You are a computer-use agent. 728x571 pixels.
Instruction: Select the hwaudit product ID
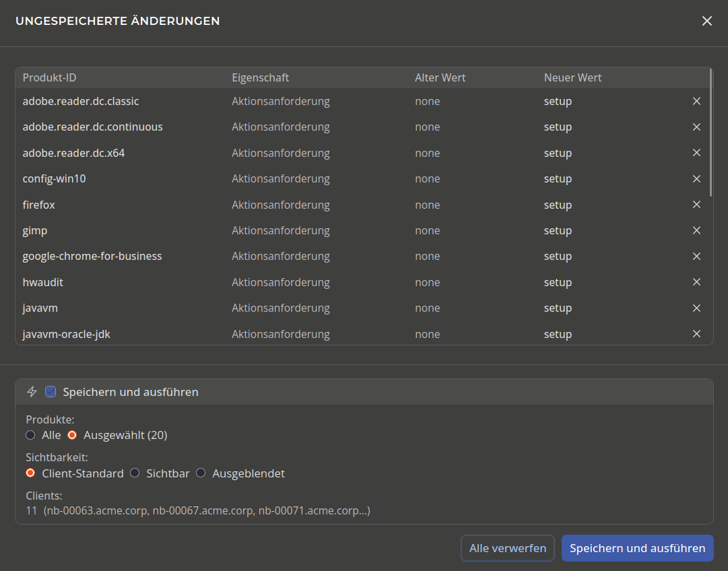click(x=42, y=282)
